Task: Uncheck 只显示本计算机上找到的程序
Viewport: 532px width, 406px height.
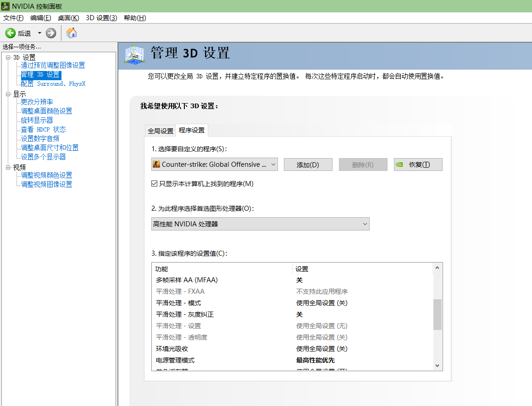Action: coord(154,183)
